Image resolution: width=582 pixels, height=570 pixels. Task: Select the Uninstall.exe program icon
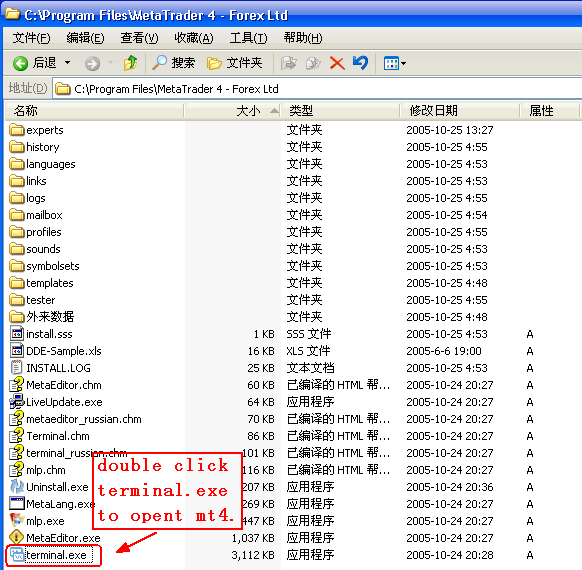[x=17, y=487]
